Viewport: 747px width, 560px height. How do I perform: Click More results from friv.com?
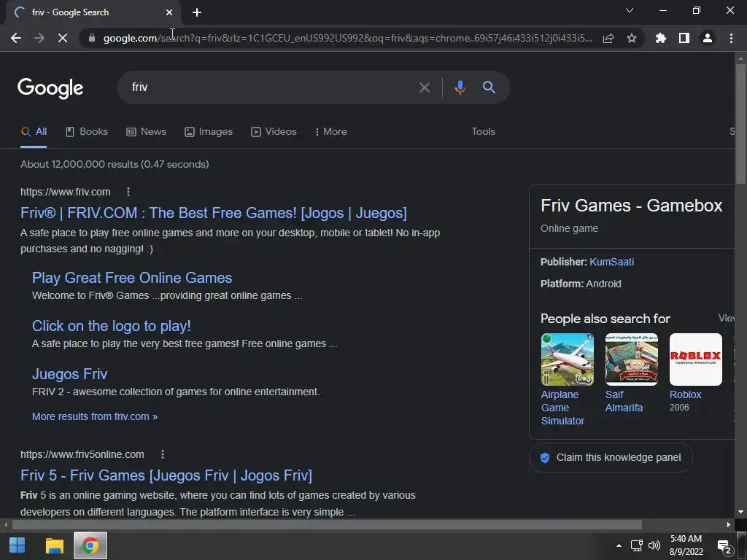coord(95,416)
